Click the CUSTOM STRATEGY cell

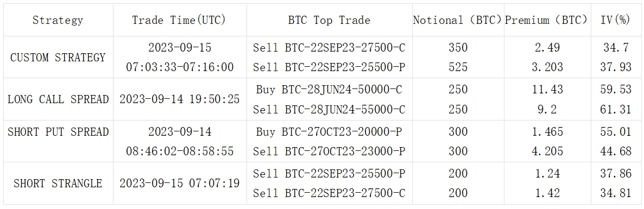[x=58, y=58]
